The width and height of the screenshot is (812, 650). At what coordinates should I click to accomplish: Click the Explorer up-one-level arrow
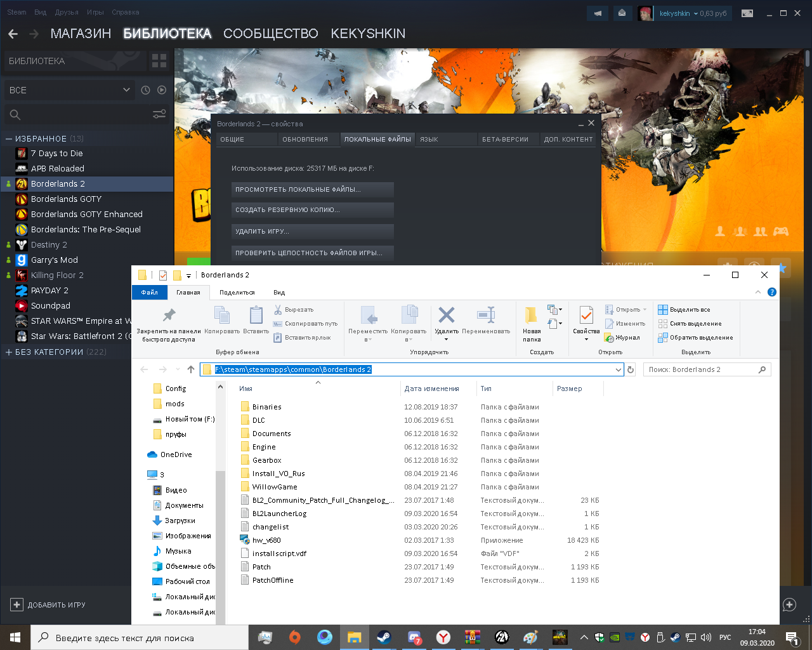click(x=191, y=369)
